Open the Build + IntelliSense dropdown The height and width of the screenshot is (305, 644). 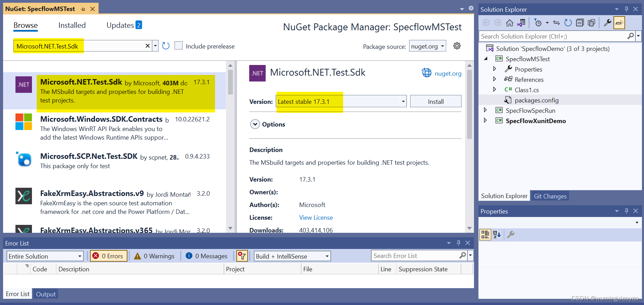[292, 256]
